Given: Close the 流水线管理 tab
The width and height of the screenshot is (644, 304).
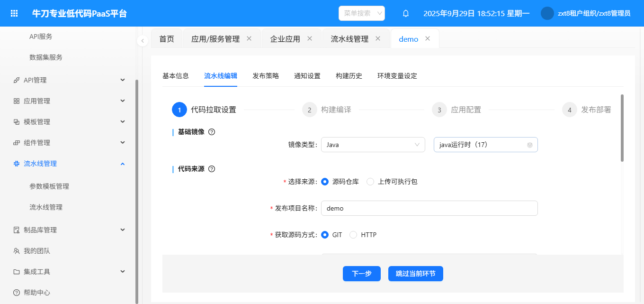Looking at the screenshot, I should [378, 39].
